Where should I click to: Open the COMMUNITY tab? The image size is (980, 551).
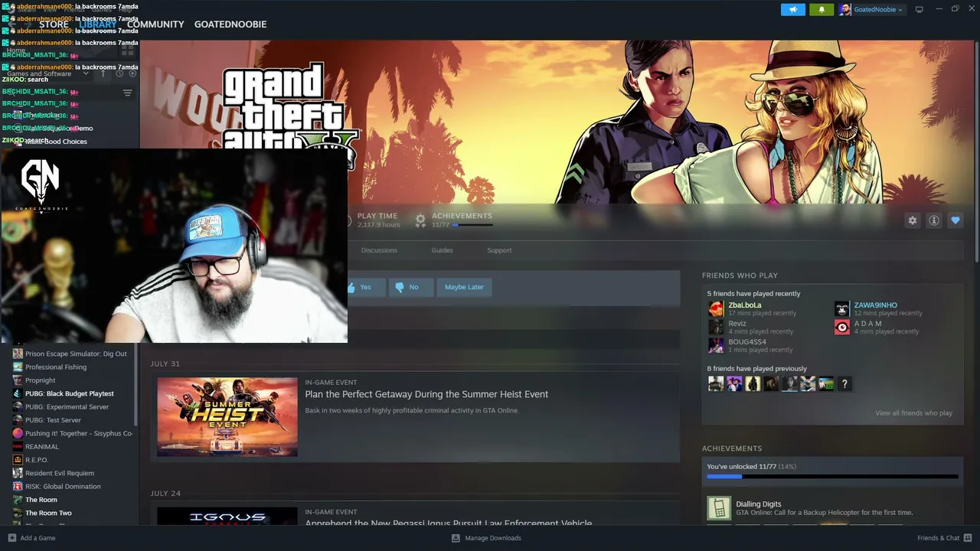pyautogui.click(x=155, y=24)
